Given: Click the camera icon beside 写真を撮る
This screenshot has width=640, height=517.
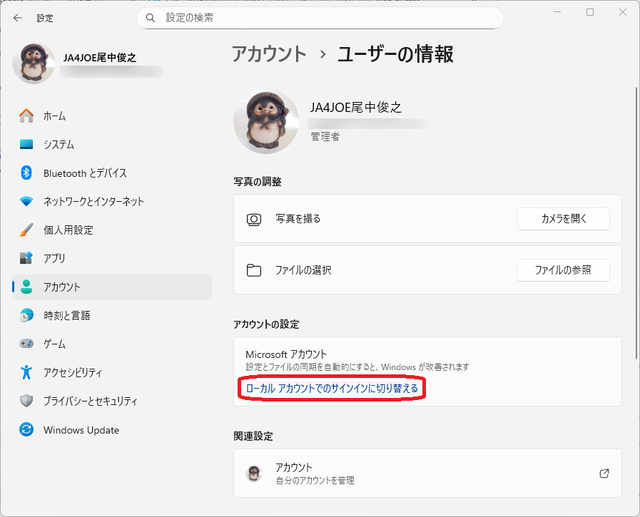Looking at the screenshot, I should click(254, 220).
